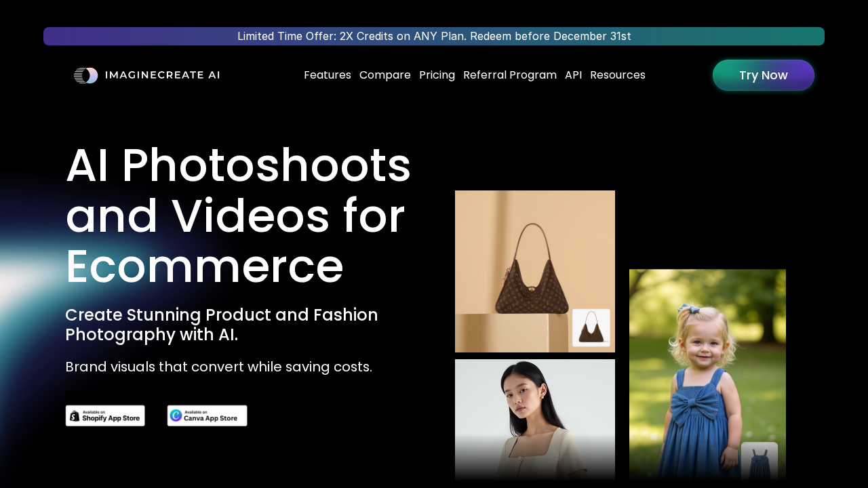The height and width of the screenshot is (488, 868).
Task: Click the Canva App Store text label
Action: pyautogui.click(x=211, y=418)
